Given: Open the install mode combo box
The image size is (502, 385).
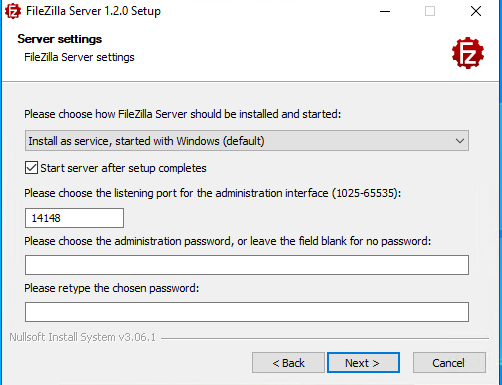Looking at the screenshot, I should click(247, 141).
